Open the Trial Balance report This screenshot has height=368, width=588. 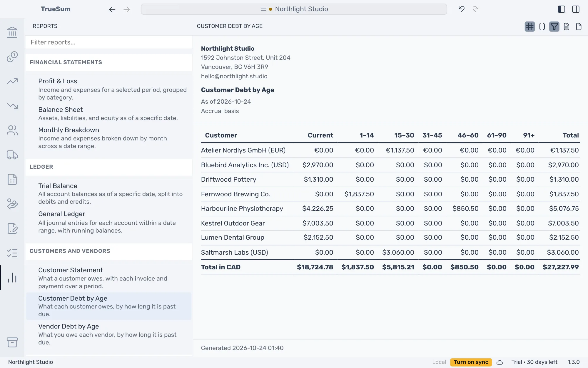tap(109, 193)
